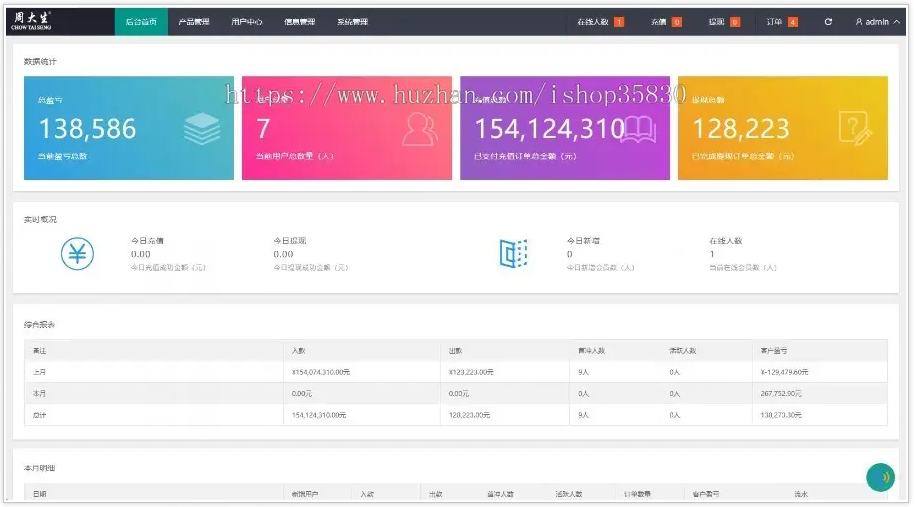915x507 pixels.
Task: Click the refresh icon in top bar
Action: coord(828,22)
